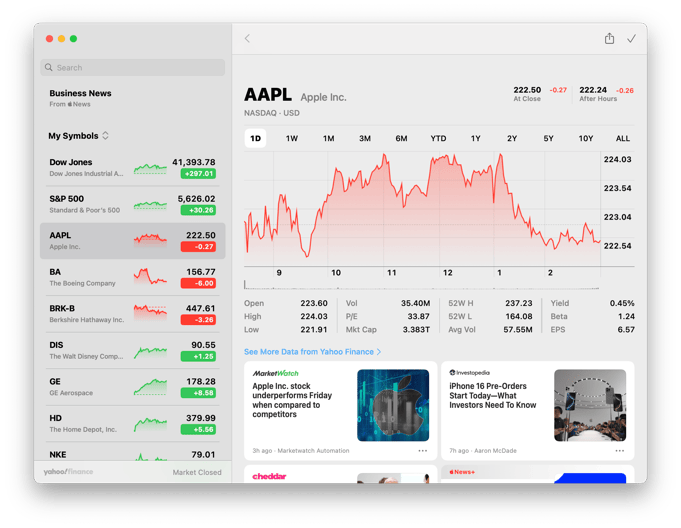Open Business News section
The width and height of the screenshot is (681, 528).
80,98
